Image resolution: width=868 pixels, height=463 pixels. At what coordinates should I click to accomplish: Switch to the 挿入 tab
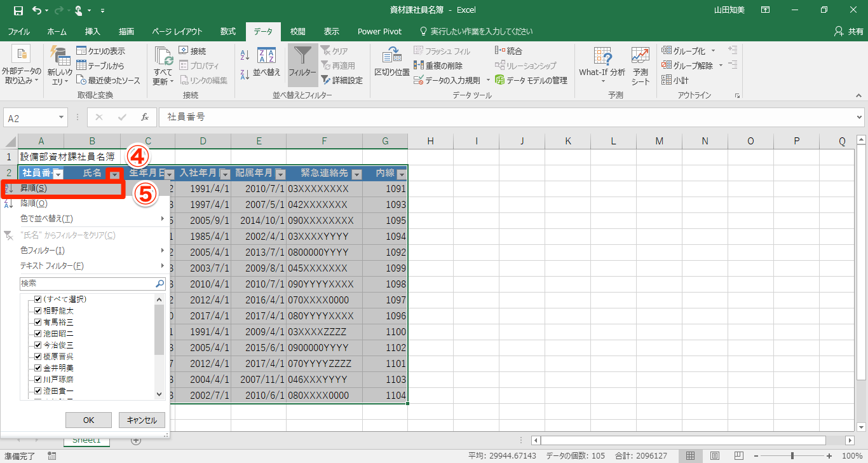click(93, 31)
